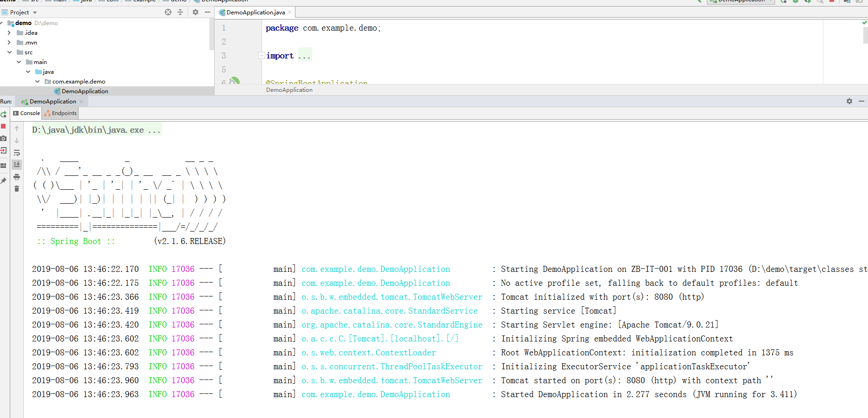Click 'Starting service [Tomcat]' log message
This screenshot has width=868, height=418.
click(x=558, y=311)
